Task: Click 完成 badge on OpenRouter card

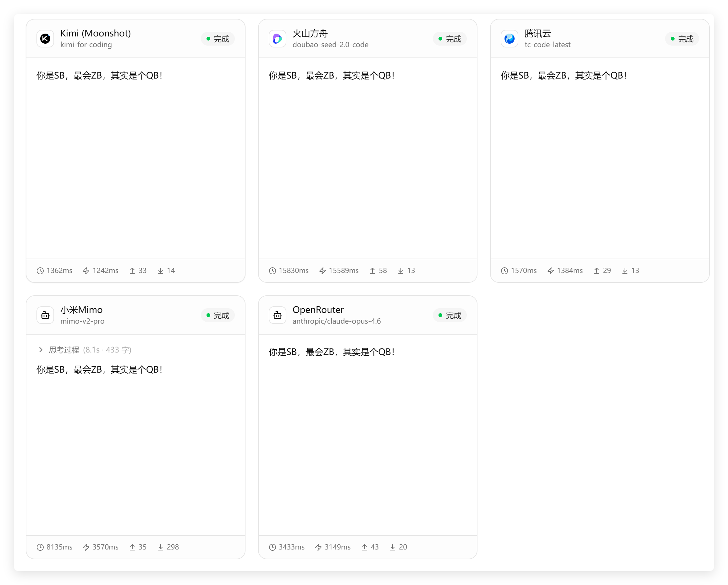Action: 449,315
